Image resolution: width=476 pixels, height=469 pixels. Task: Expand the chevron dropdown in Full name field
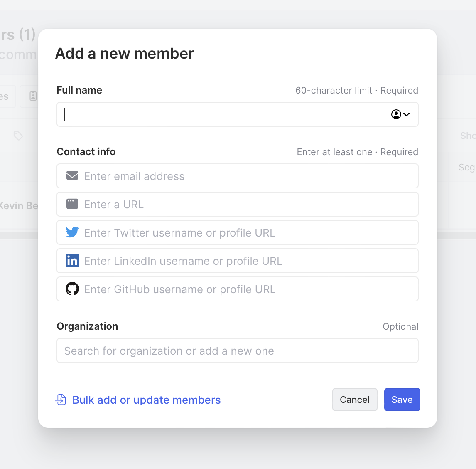point(407,114)
